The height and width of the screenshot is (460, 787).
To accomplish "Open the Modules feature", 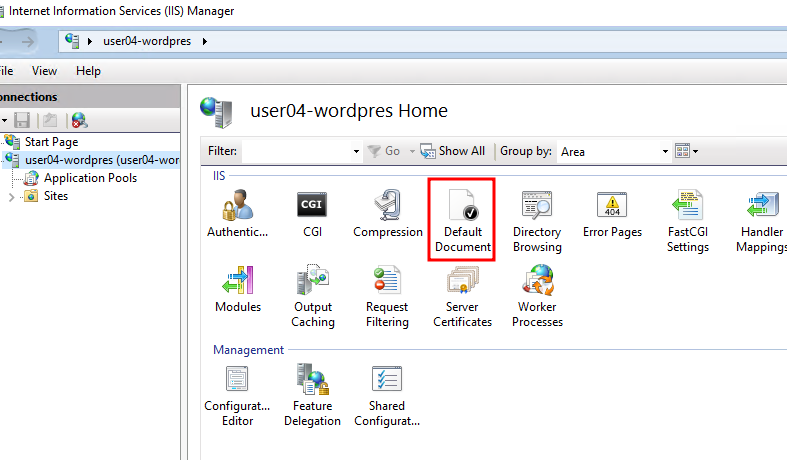I will click(x=238, y=289).
